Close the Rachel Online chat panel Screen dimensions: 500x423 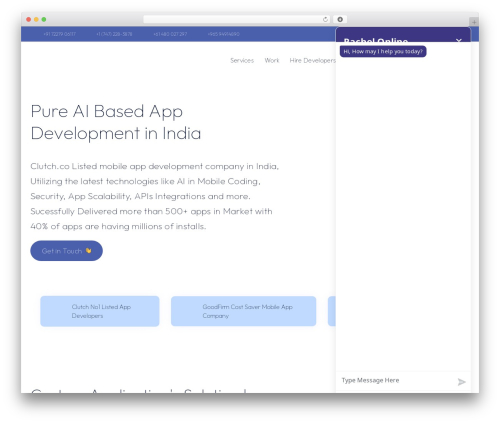[x=459, y=41]
